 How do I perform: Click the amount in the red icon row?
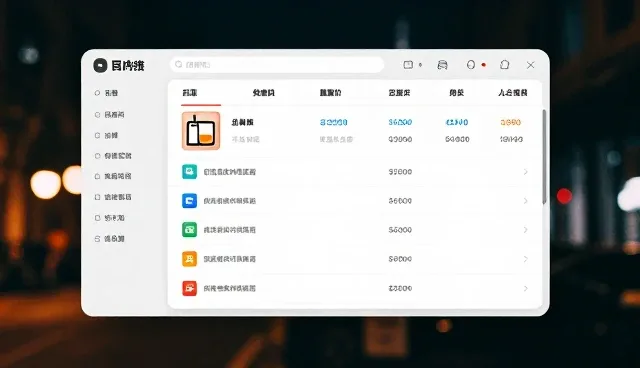click(400, 288)
